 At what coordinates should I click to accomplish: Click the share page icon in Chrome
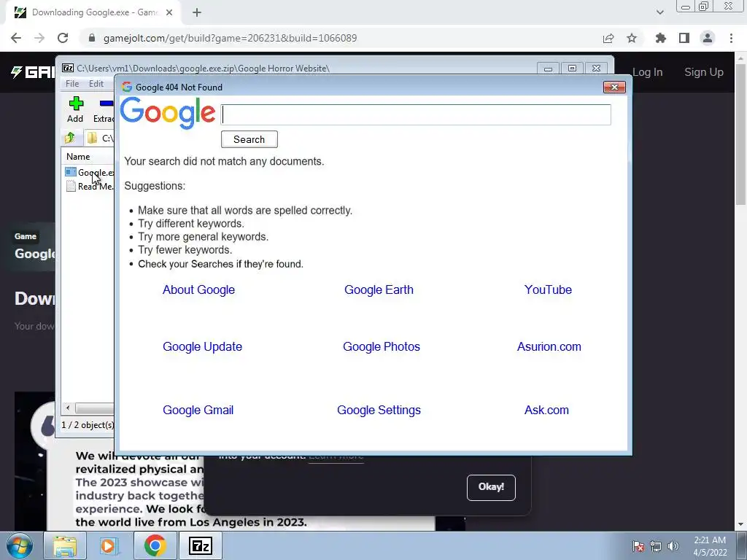point(608,38)
